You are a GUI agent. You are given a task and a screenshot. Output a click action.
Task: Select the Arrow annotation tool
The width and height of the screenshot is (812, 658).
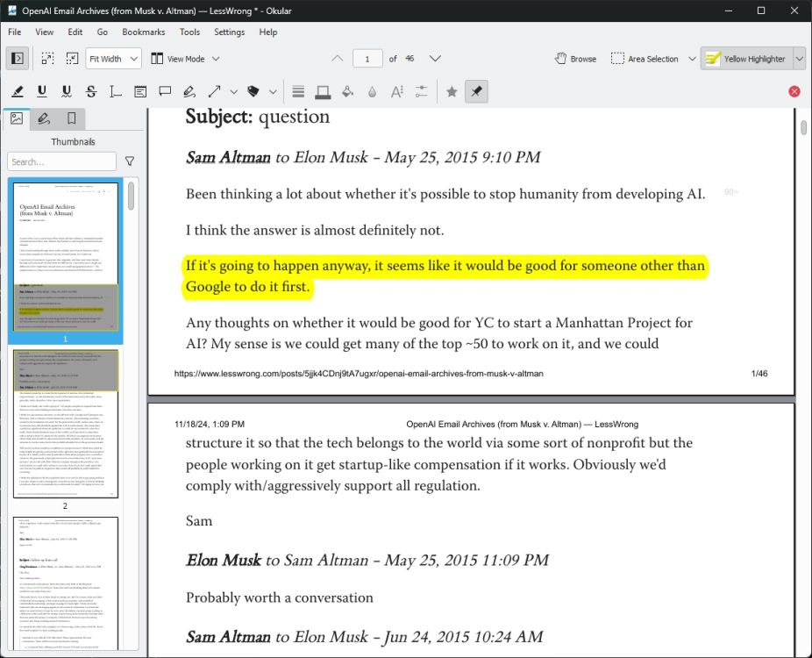click(214, 90)
